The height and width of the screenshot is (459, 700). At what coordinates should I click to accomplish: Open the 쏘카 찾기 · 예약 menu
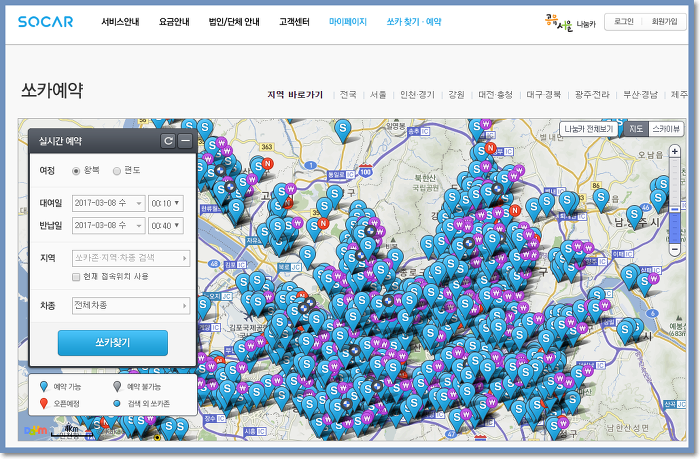[x=414, y=21]
